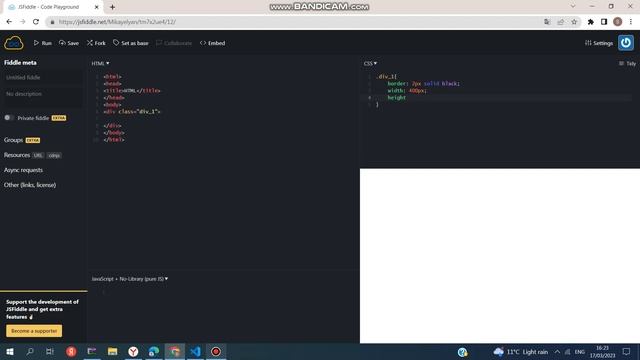The height and width of the screenshot is (360, 640).
Task: Click the network tray icon
Action: (568, 352)
